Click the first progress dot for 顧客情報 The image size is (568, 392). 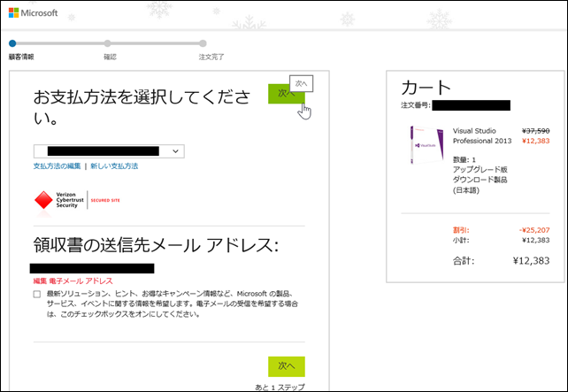click(x=12, y=42)
